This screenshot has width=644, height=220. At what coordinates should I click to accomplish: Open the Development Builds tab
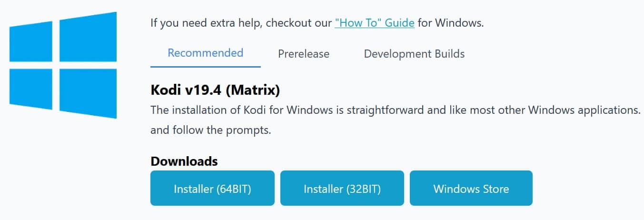[414, 54]
